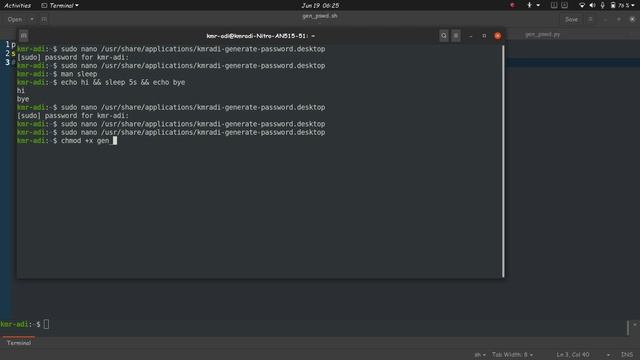The height and width of the screenshot is (360, 640).
Task: Open the 'sh' language dropdown in status bar
Action: [x=480, y=355]
